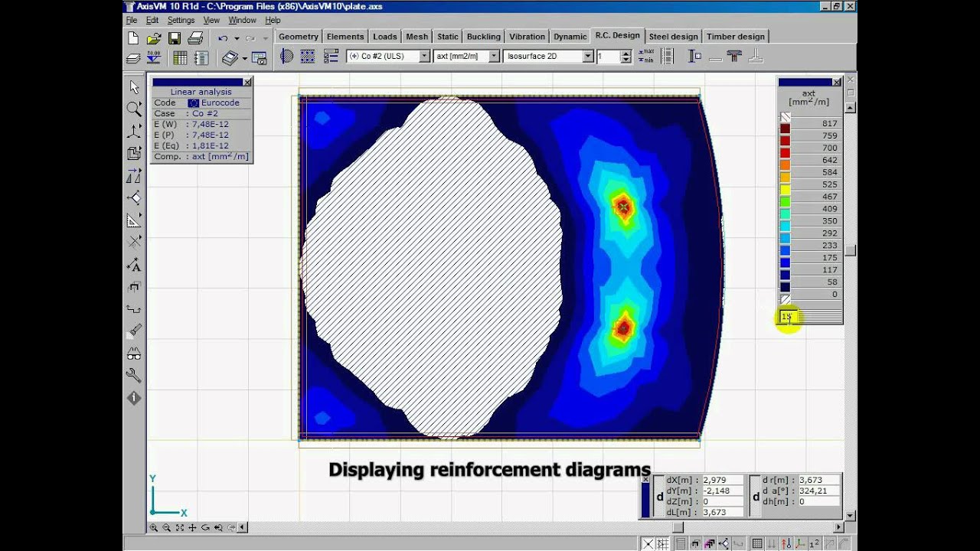Screen dimensions: 980x551
Task: Click the T-beam design icon
Action: pyautogui.click(x=734, y=57)
